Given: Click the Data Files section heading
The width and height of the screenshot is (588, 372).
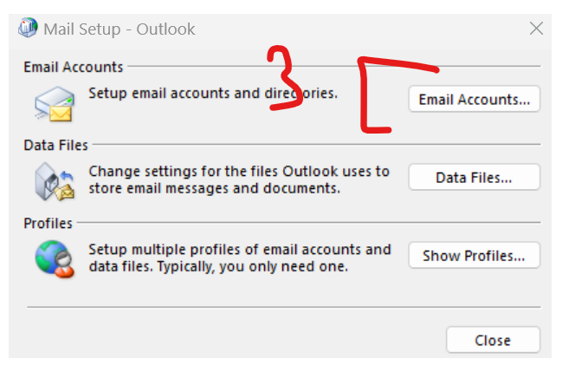Looking at the screenshot, I should pyautogui.click(x=56, y=145).
